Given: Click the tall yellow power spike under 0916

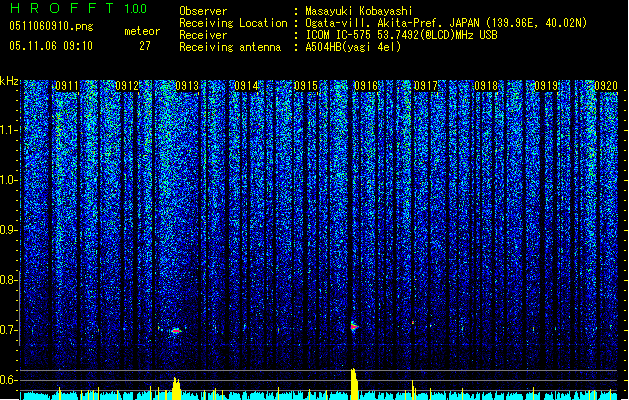Looking at the screenshot, I should click(x=353, y=384).
